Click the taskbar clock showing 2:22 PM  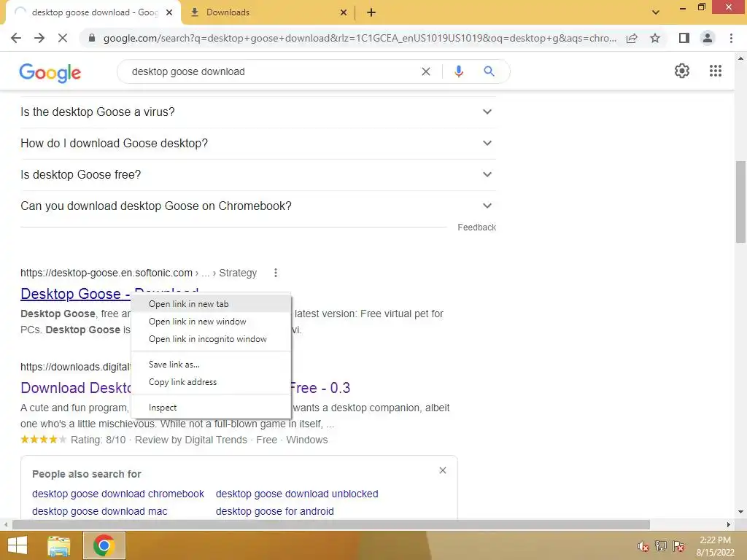(715, 546)
